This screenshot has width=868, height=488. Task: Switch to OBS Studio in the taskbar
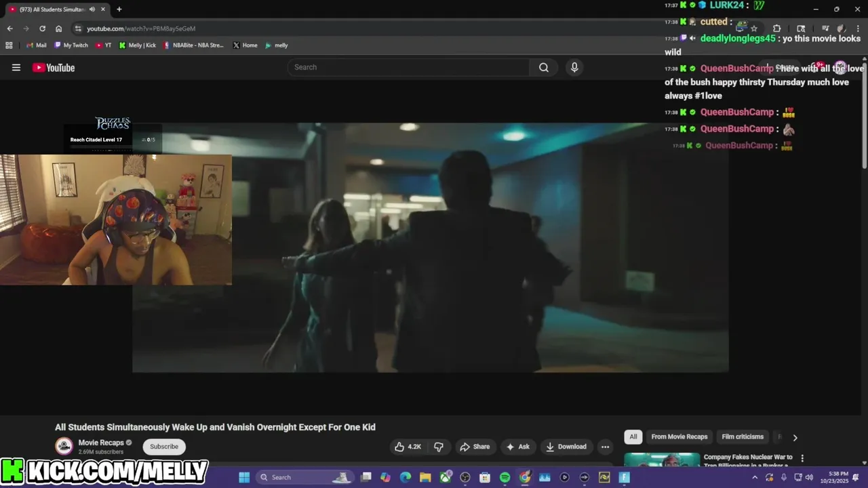pos(465,477)
